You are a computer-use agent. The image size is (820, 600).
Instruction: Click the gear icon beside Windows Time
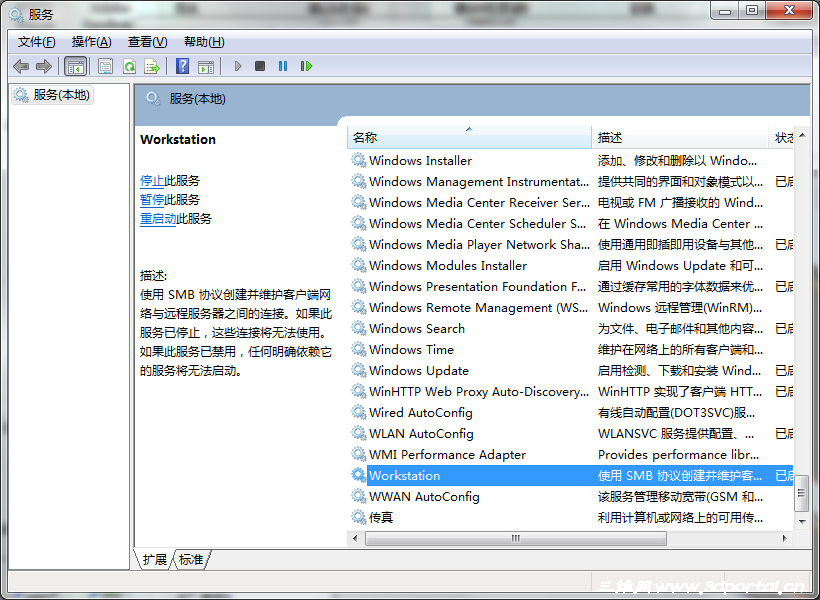click(x=358, y=349)
